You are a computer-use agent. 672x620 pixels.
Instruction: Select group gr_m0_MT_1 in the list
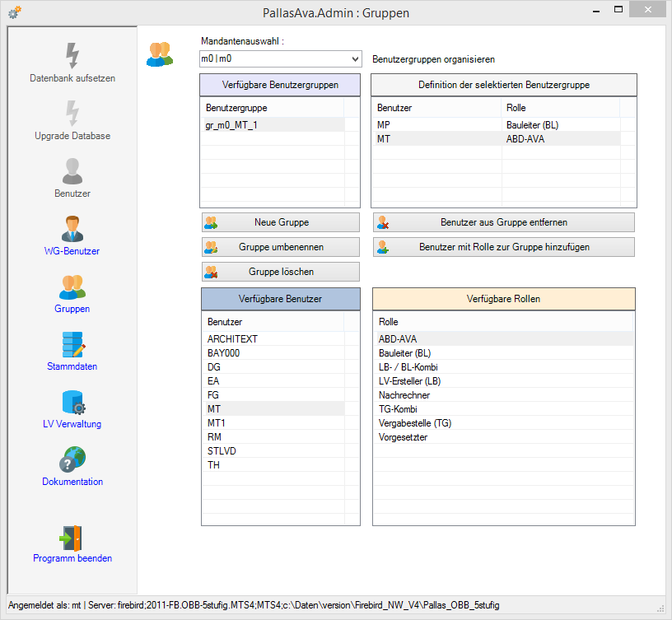coord(273,125)
